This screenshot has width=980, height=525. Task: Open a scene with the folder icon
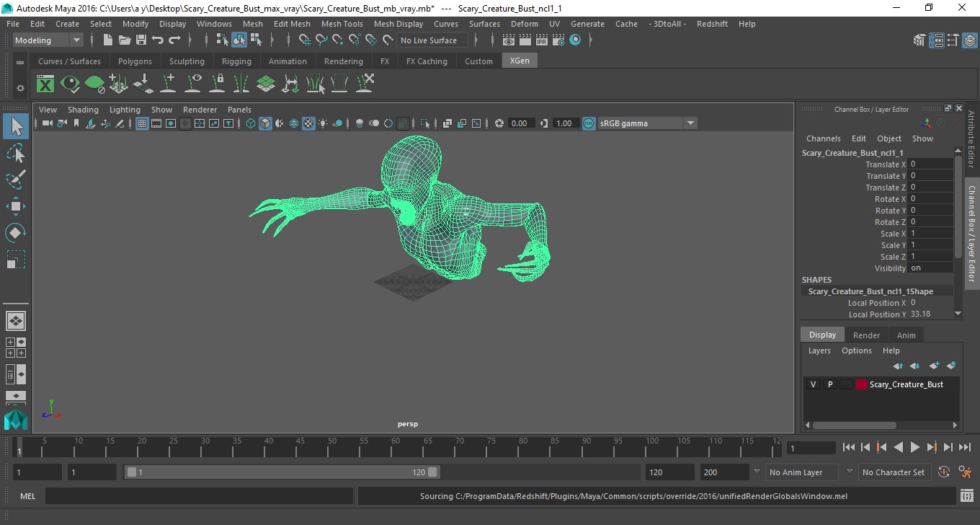(125, 40)
